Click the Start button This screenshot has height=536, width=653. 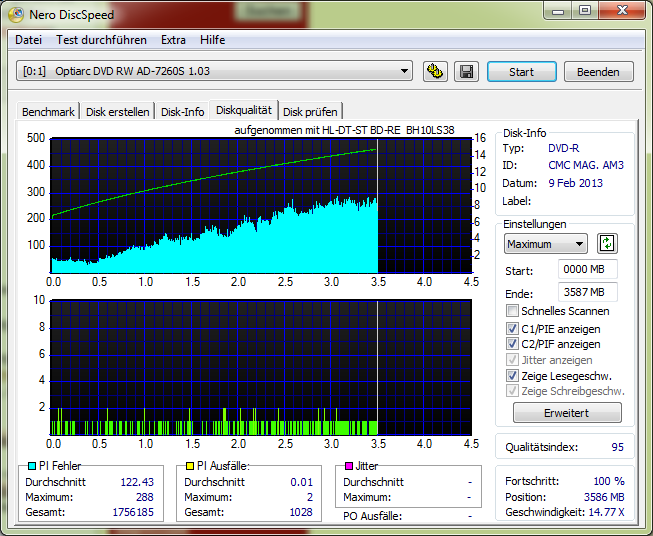[x=521, y=72]
